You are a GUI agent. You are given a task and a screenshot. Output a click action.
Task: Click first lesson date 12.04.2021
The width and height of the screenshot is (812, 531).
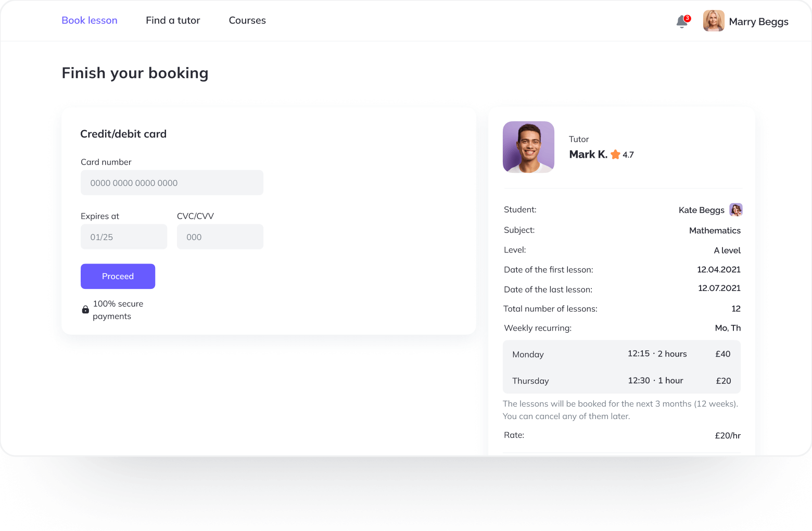click(719, 270)
